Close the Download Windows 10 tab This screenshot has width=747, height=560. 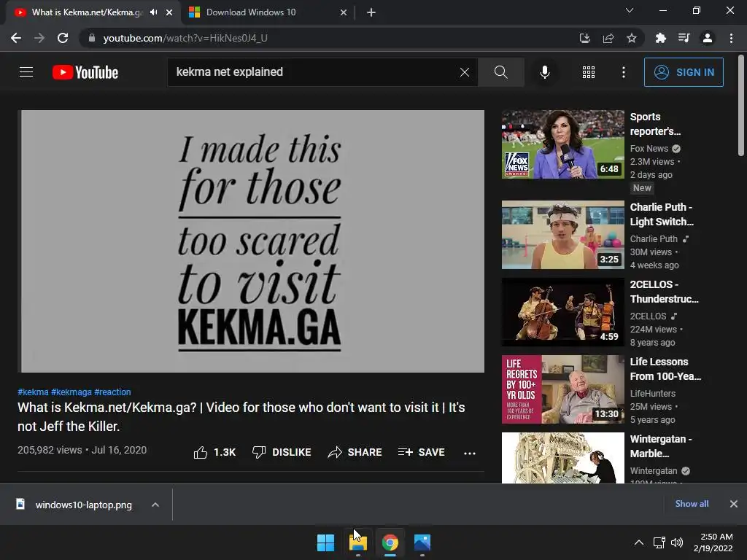coord(344,12)
